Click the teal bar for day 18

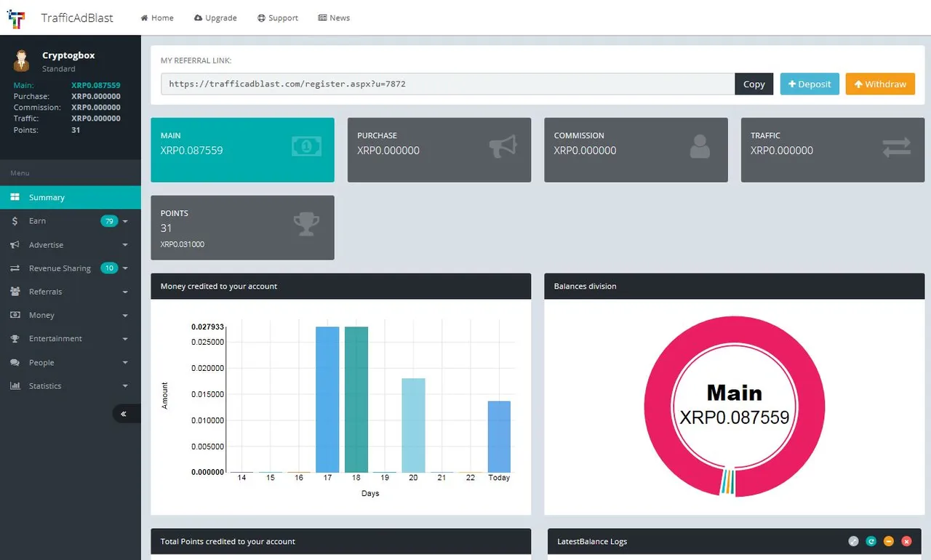[356, 399]
